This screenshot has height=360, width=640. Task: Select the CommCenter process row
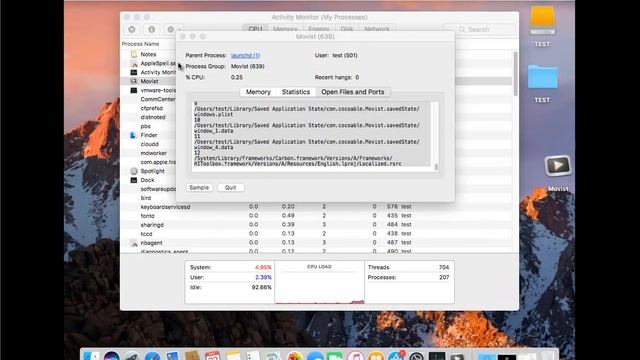coord(158,99)
